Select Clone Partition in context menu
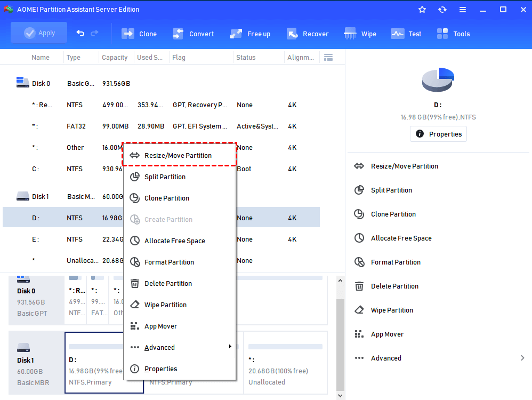 pos(179,198)
